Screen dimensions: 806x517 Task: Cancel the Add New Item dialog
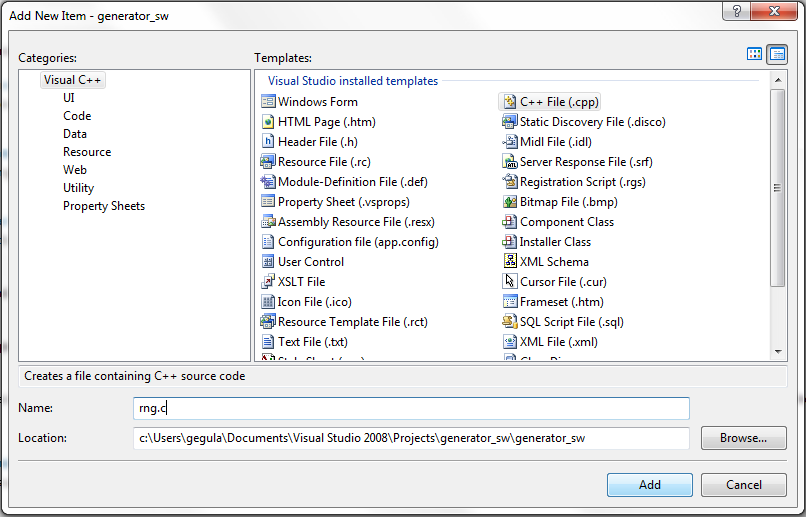pyautogui.click(x=744, y=485)
